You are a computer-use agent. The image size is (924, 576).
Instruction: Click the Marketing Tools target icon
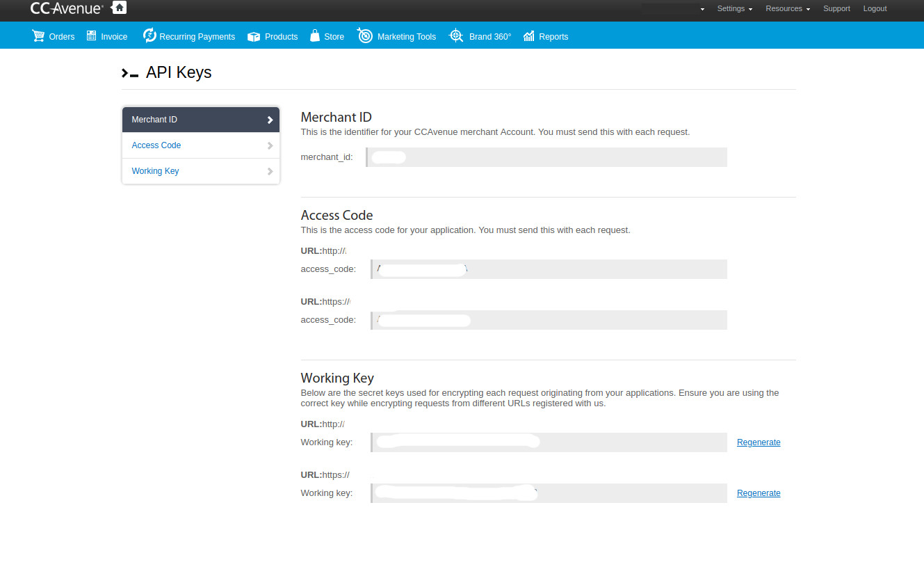(365, 35)
